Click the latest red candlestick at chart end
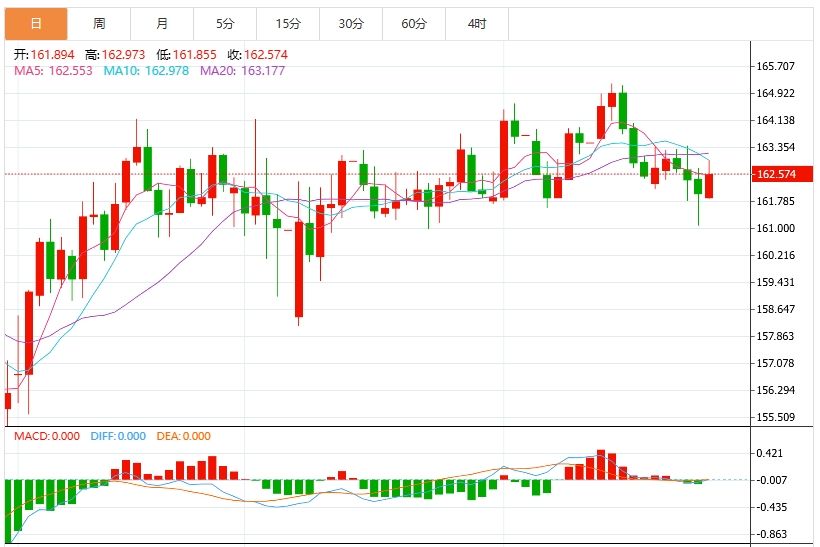This screenshot has width=820, height=547. click(x=709, y=186)
